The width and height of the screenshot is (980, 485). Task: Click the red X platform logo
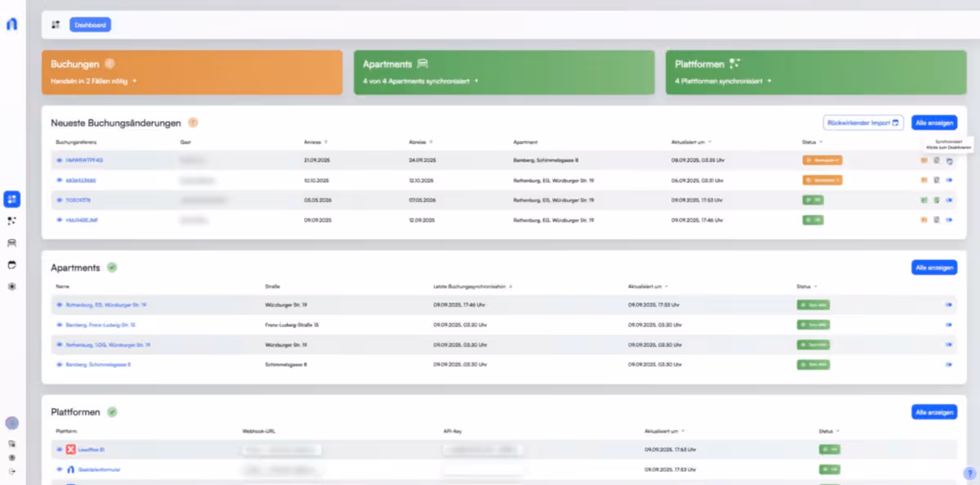(x=70, y=449)
